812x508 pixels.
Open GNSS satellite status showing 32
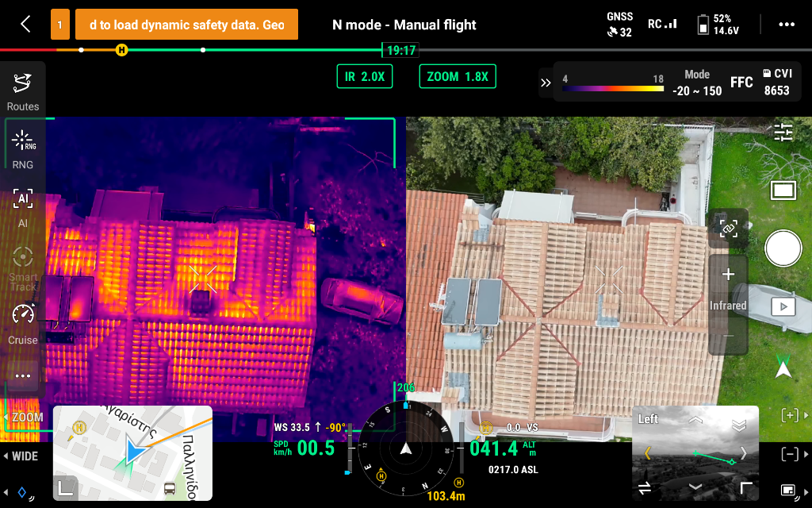pos(620,25)
